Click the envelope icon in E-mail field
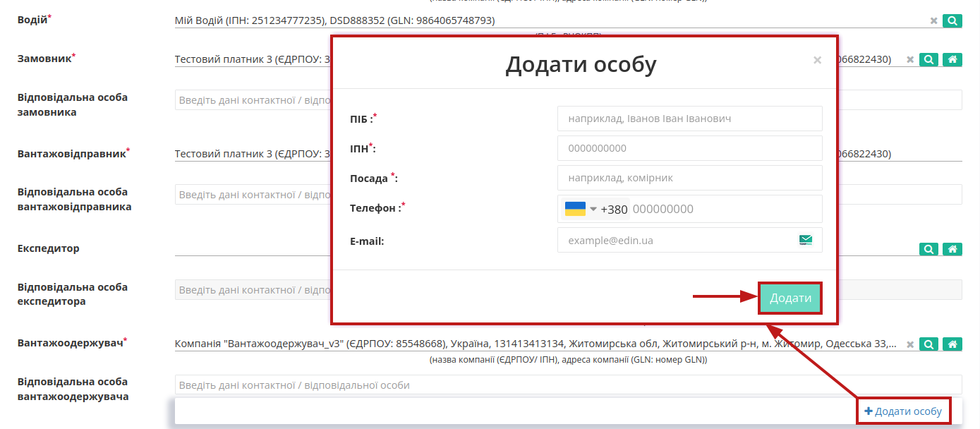Screen dimensions: 980x429 point(806,241)
